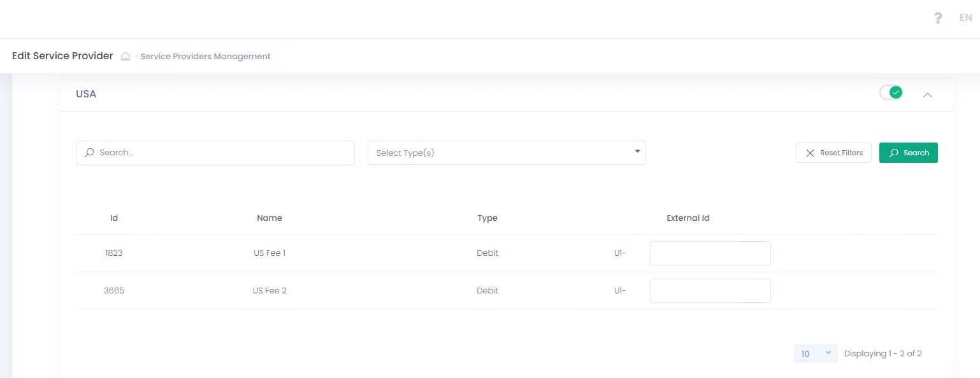Viewport: 980px width, 378px height.
Task: Open the EN language selector
Action: [x=965, y=18]
